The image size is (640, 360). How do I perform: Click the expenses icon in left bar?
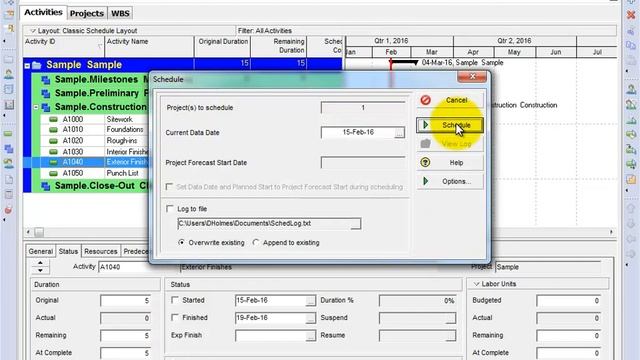coord(9,194)
